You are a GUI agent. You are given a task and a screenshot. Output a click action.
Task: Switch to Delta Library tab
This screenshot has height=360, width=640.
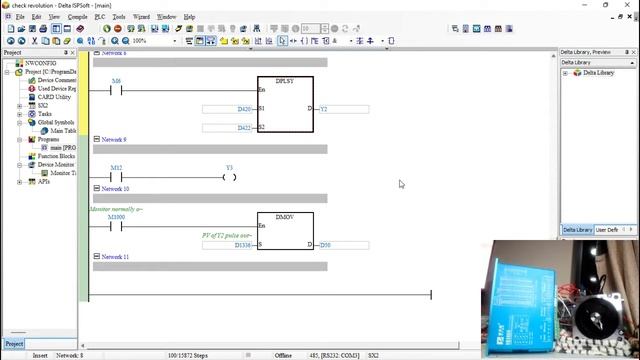577,230
